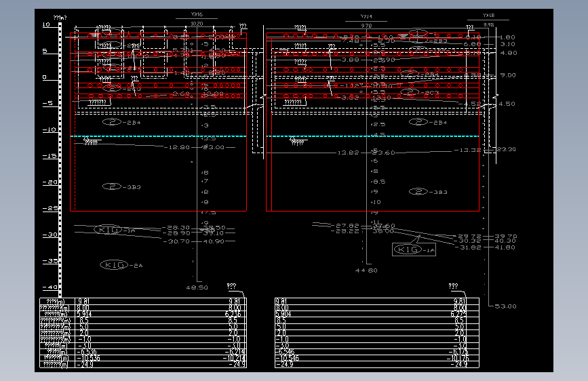This screenshot has width=588, height=381.
Task: Select the depth label 23.00
Action: click(x=214, y=147)
